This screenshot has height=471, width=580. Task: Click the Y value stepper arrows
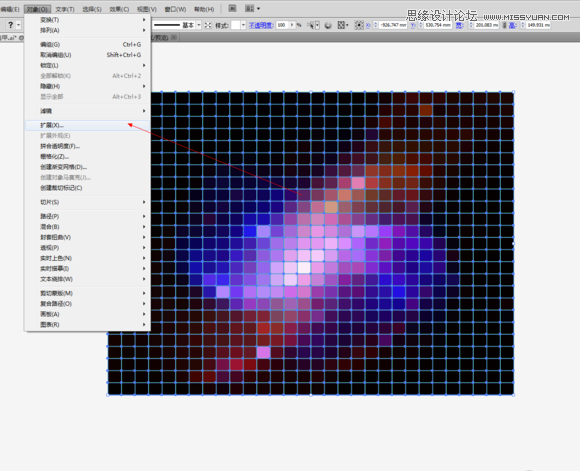421,25
